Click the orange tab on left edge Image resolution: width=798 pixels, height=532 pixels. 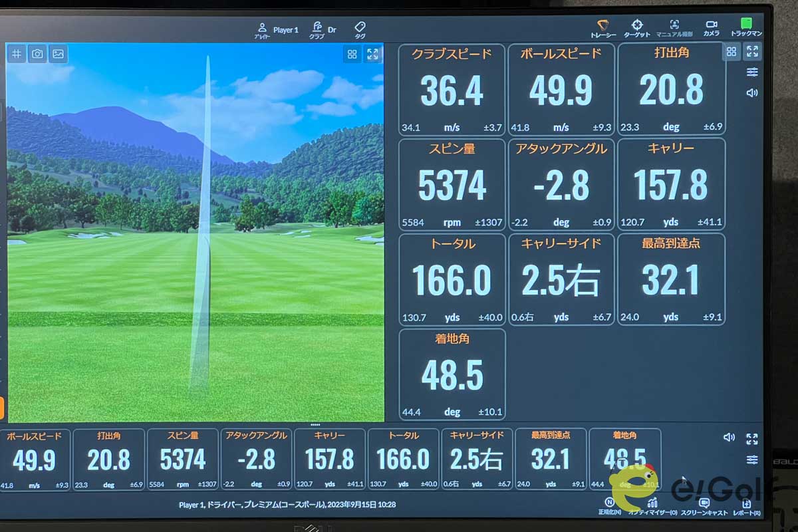[2, 408]
